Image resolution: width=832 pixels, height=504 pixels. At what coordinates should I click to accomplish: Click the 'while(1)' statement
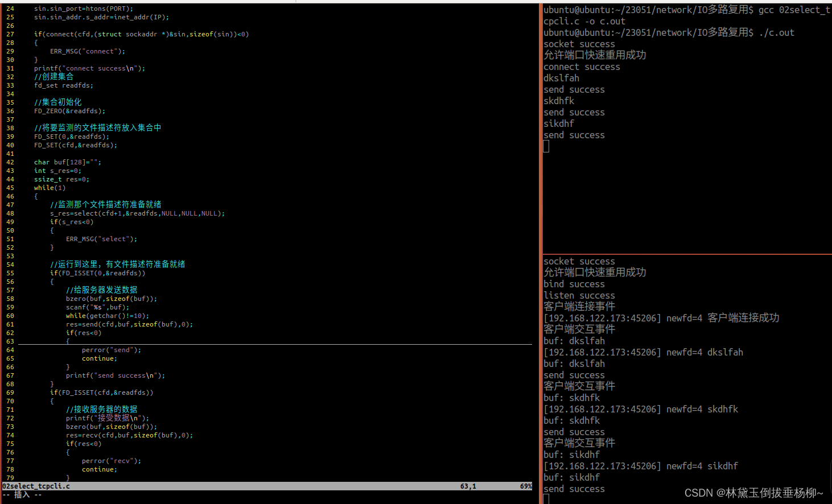click(x=50, y=188)
